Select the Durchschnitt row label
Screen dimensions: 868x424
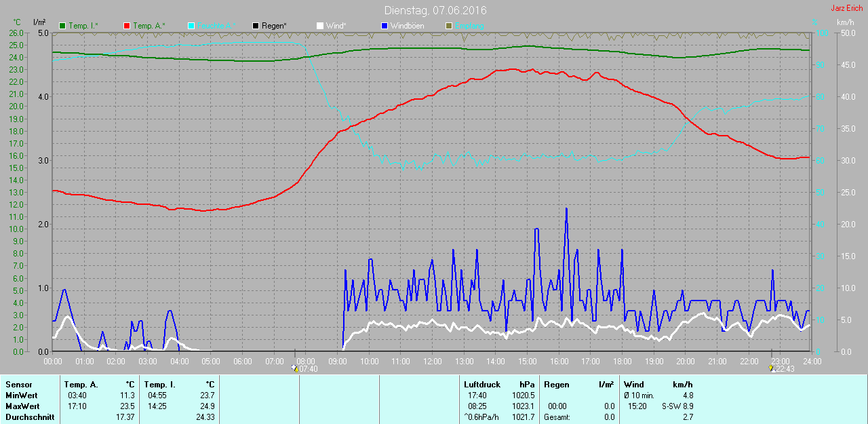[x=28, y=417]
